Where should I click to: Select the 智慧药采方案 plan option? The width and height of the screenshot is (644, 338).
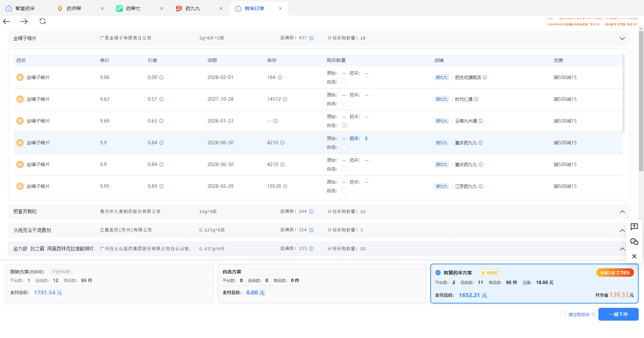tap(438, 272)
